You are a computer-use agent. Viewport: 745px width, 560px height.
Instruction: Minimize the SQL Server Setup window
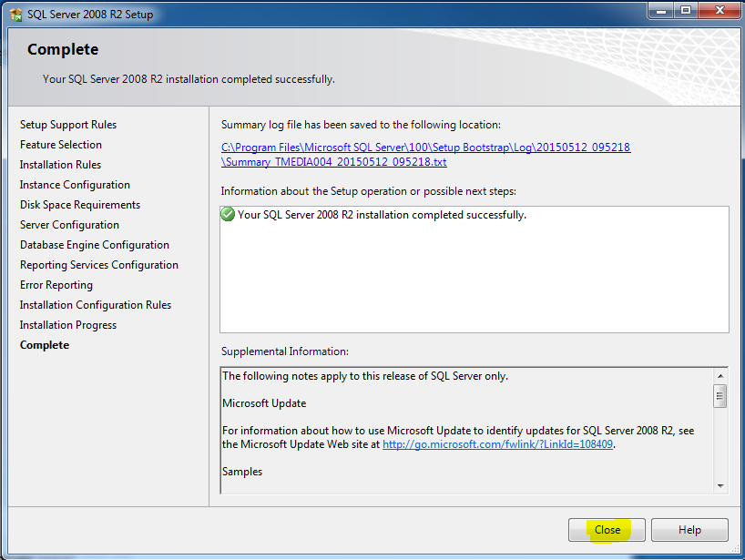(x=661, y=10)
